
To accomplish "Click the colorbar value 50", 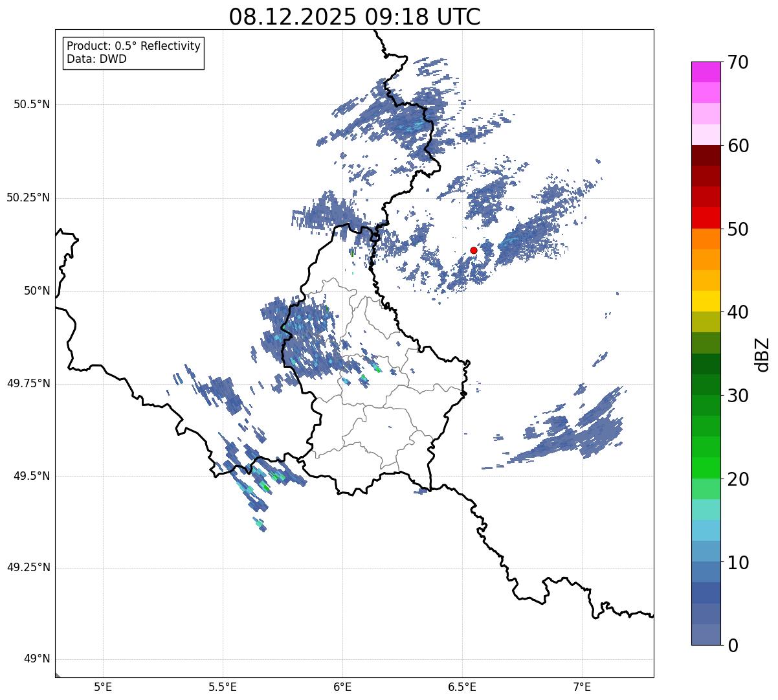I will click(739, 229).
